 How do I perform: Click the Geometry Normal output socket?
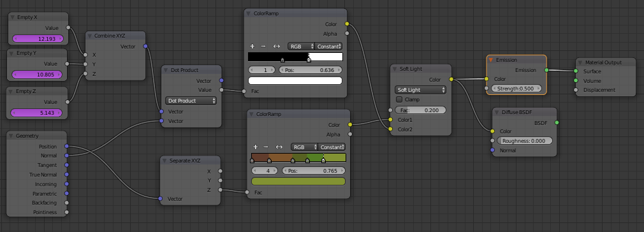66,156
